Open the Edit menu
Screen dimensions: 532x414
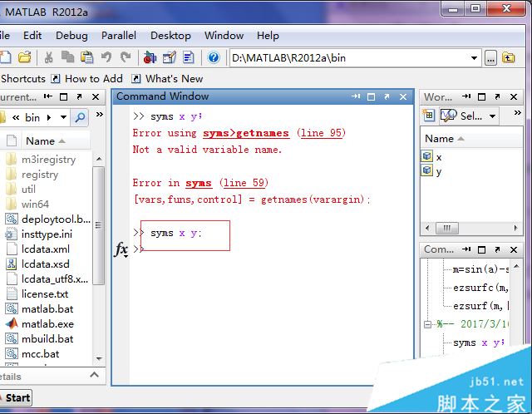click(x=32, y=35)
